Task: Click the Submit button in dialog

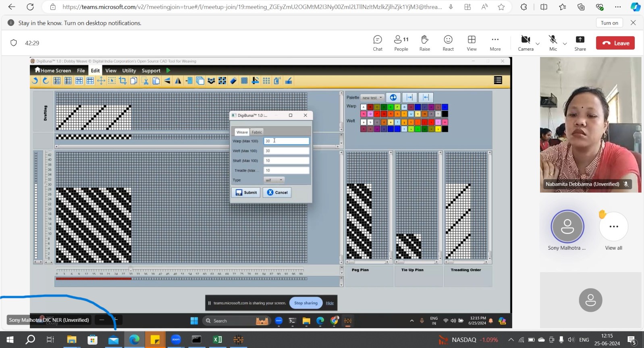Action: (246, 193)
